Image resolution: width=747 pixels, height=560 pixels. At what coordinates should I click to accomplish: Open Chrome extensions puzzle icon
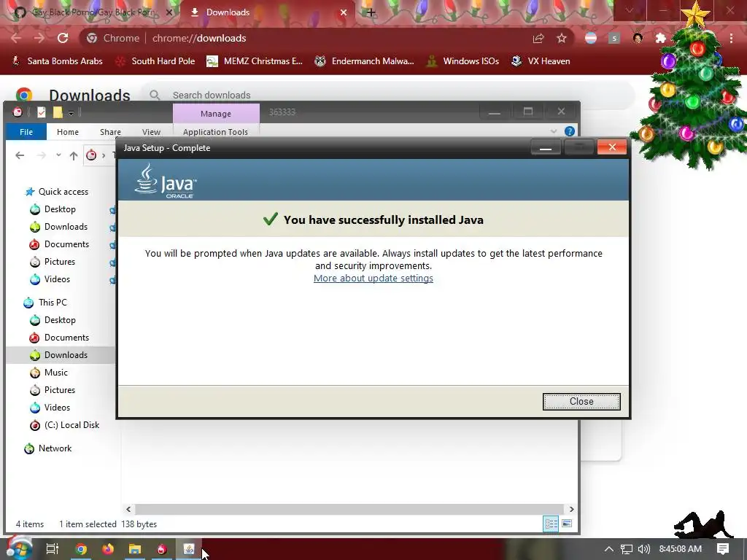click(660, 38)
